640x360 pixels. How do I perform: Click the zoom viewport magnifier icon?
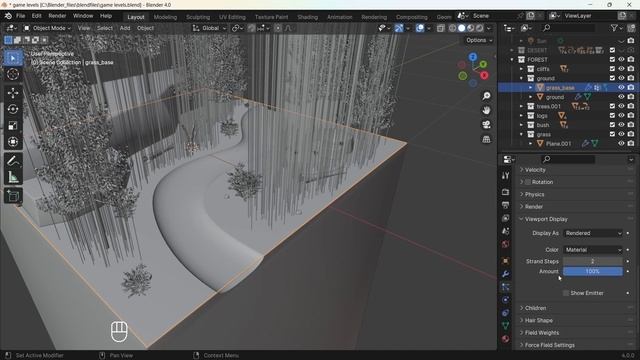click(x=486, y=96)
